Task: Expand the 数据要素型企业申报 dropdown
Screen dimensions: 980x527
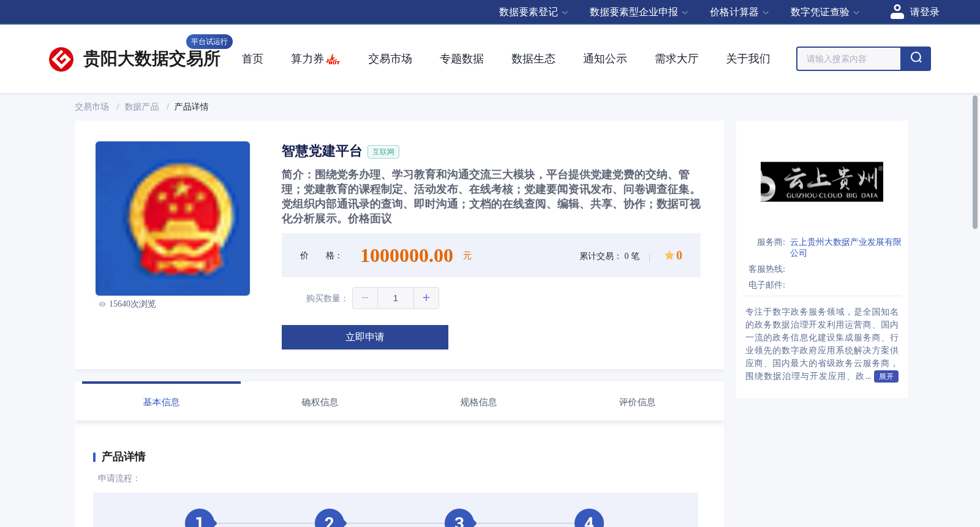Action: 639,12
